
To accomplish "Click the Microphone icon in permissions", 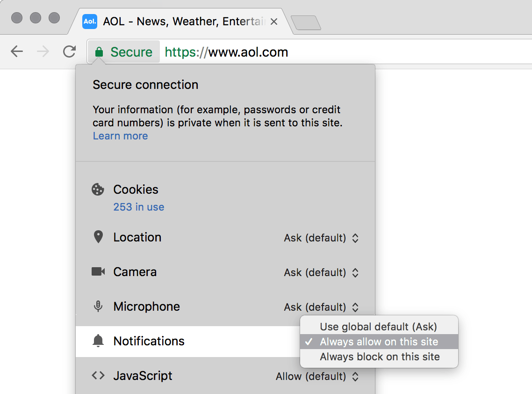I will [x=98, y=306].
